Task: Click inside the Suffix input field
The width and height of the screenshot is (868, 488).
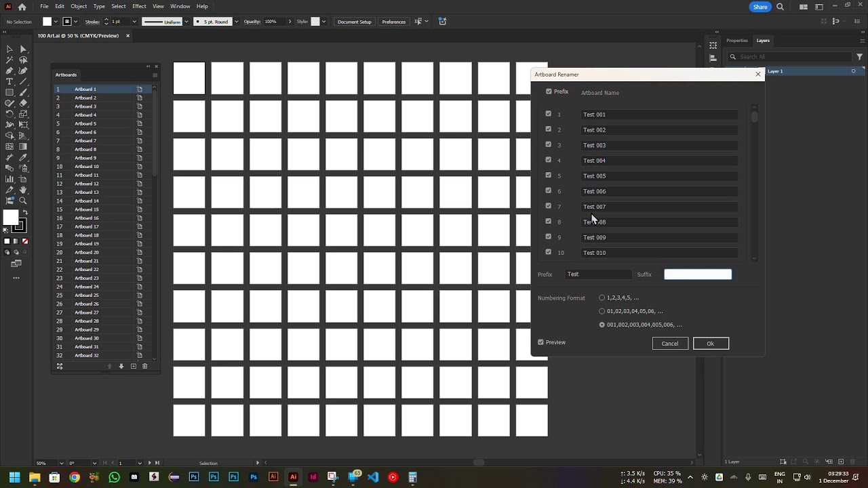Action: point(697,274)
